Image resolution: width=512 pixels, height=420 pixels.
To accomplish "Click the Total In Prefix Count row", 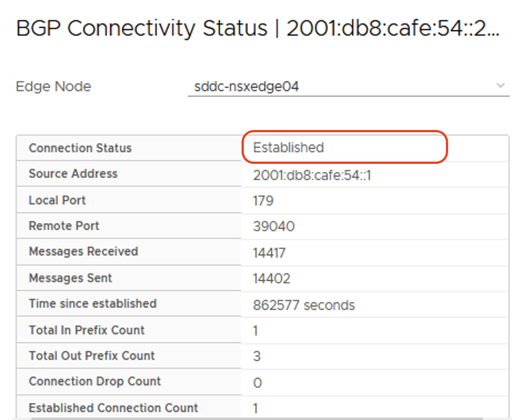I will (x=262, y=330).
